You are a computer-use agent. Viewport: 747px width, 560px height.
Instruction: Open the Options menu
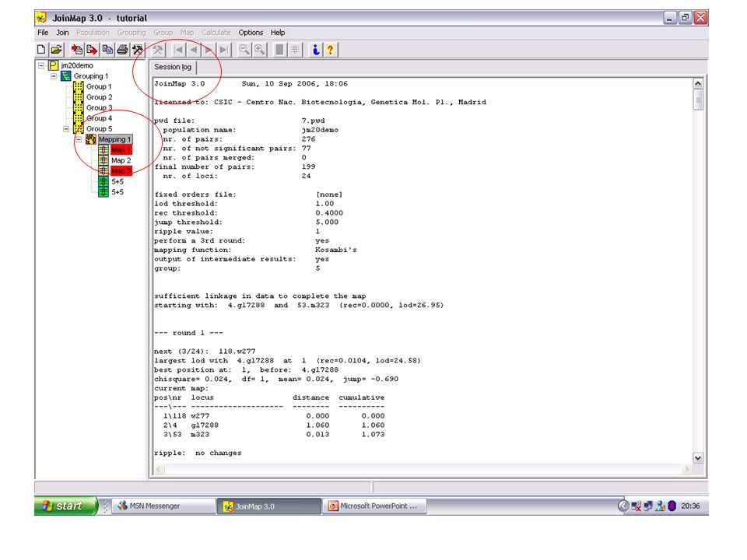point(251,33)
